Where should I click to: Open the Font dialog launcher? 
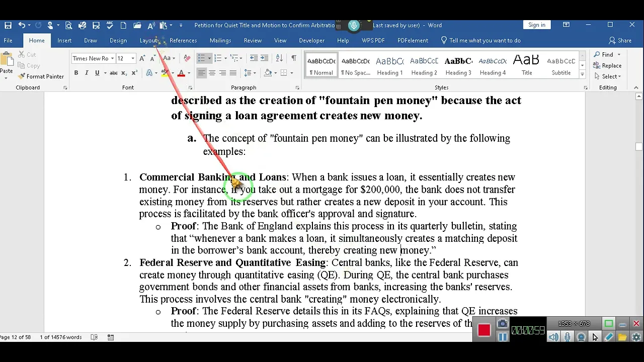(191, 88)
